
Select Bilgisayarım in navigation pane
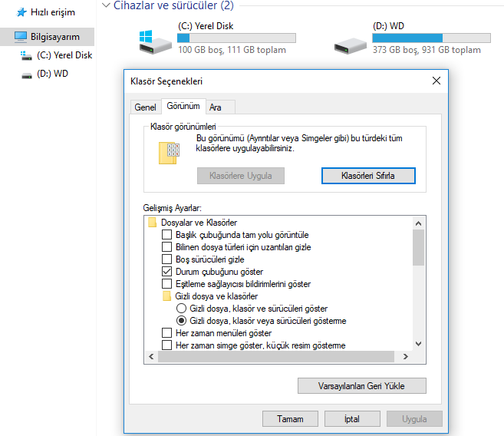tap(48, 37)
